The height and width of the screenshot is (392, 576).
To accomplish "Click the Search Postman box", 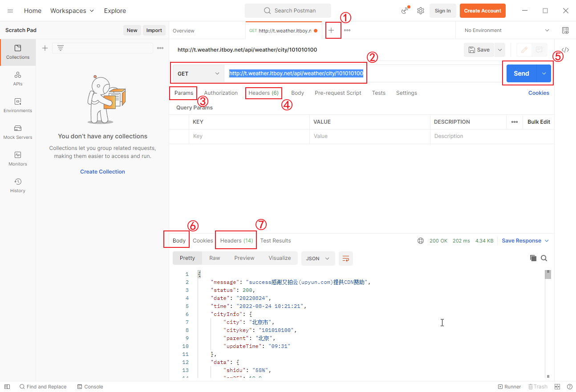I will click(x=288, y=11).
